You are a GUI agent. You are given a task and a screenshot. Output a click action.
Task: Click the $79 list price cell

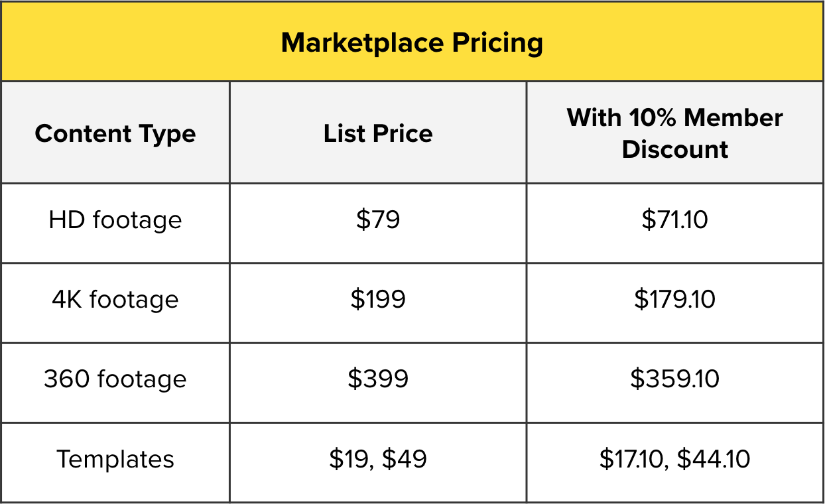378,220
